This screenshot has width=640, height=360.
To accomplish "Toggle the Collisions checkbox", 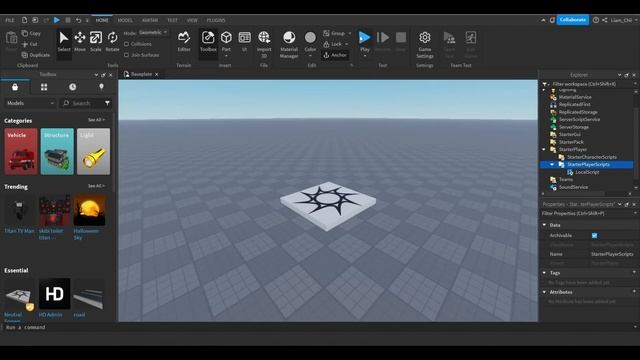I will (127, 44).
